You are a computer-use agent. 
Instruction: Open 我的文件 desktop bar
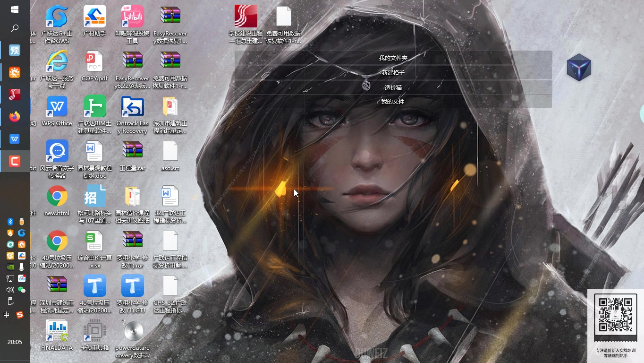(x=393, y=101)
